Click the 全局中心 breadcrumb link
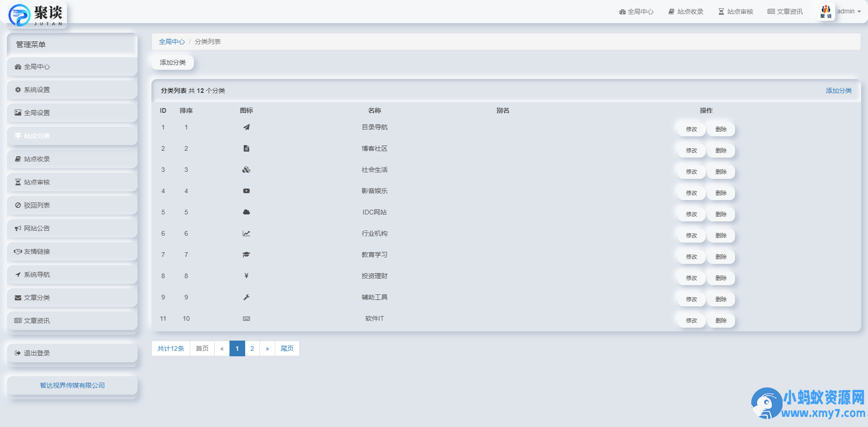 172,42
